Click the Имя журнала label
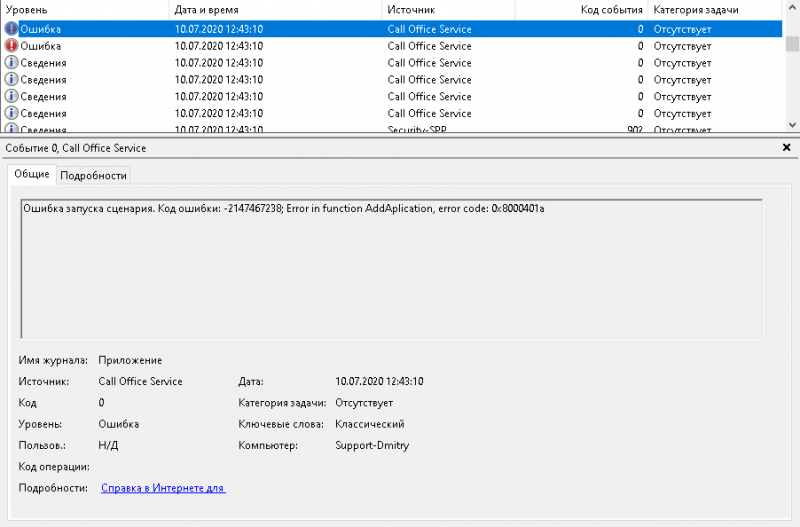The height and width of the screenshot is (527, 800). pos(53,360)
